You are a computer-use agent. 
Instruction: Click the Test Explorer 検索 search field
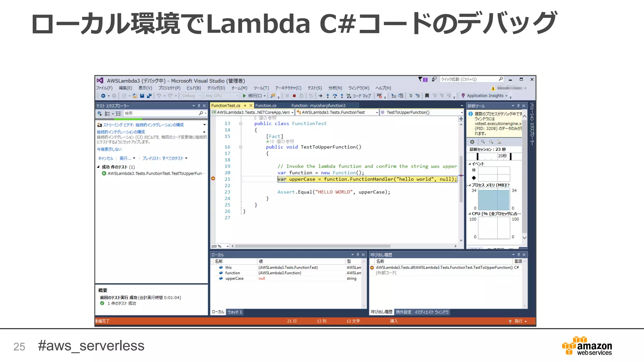[x=160, y=113]
